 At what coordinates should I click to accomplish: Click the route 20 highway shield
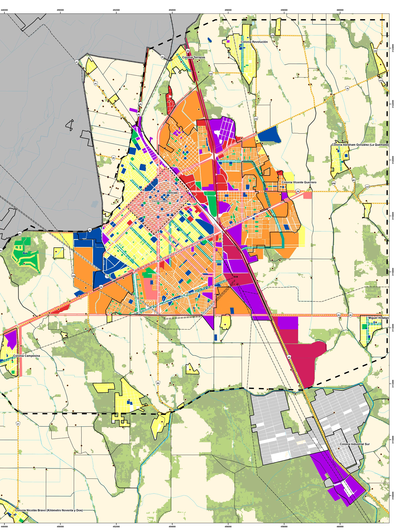tap(90, 230)
